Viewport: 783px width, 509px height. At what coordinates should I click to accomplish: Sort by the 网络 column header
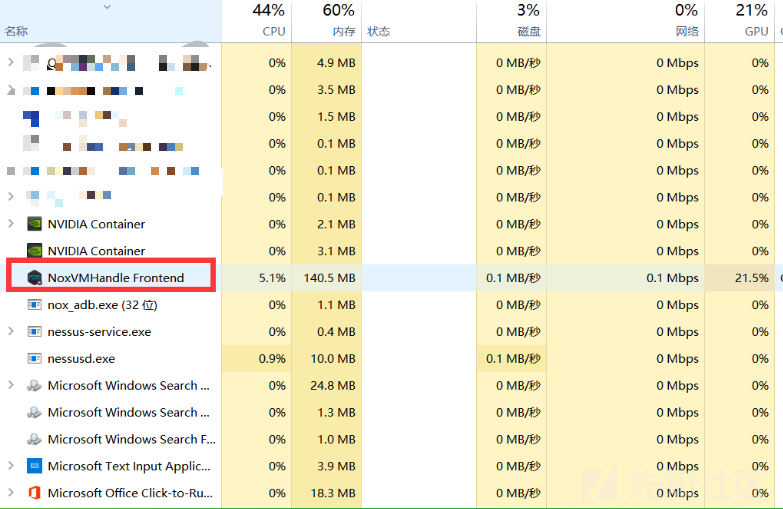(x=678, y=21)
